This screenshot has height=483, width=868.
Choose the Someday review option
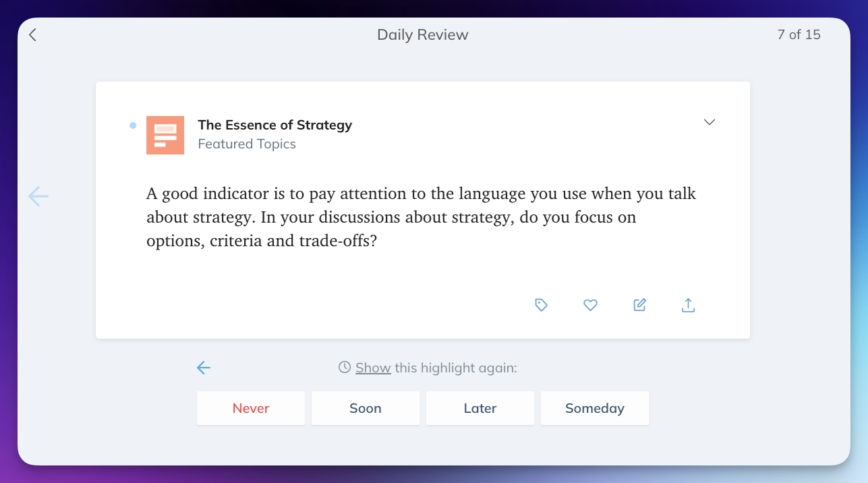click(x=595, y=408)
